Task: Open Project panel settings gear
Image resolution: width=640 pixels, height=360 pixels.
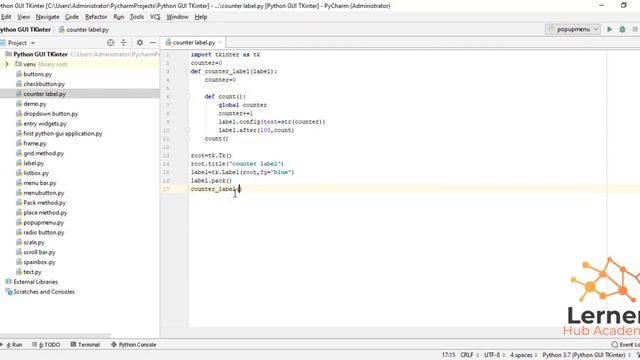Action: click(x=140, y=42)
